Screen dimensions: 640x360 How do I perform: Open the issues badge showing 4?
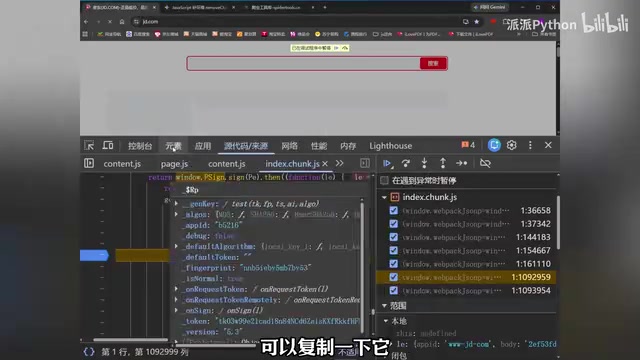[x=468, y=145]
